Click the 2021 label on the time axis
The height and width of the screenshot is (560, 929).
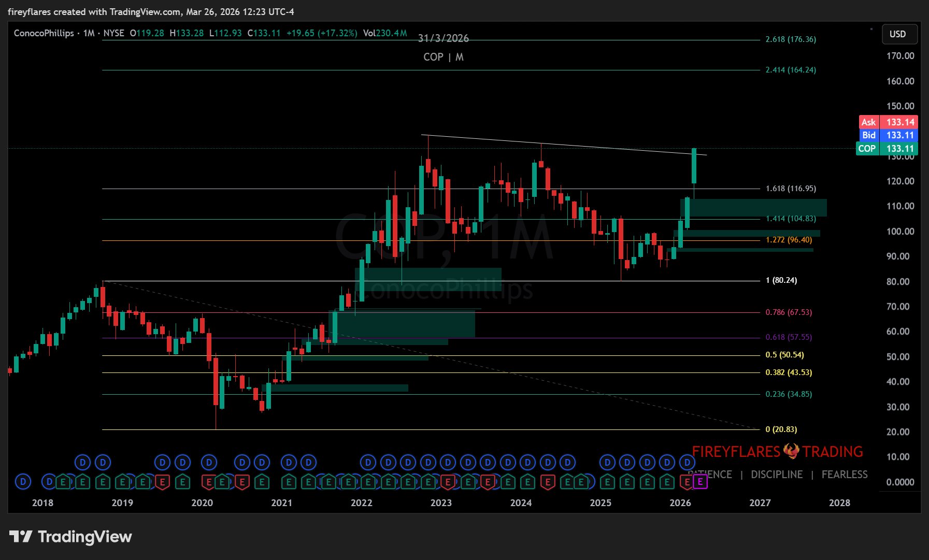(x=282, y=503)
